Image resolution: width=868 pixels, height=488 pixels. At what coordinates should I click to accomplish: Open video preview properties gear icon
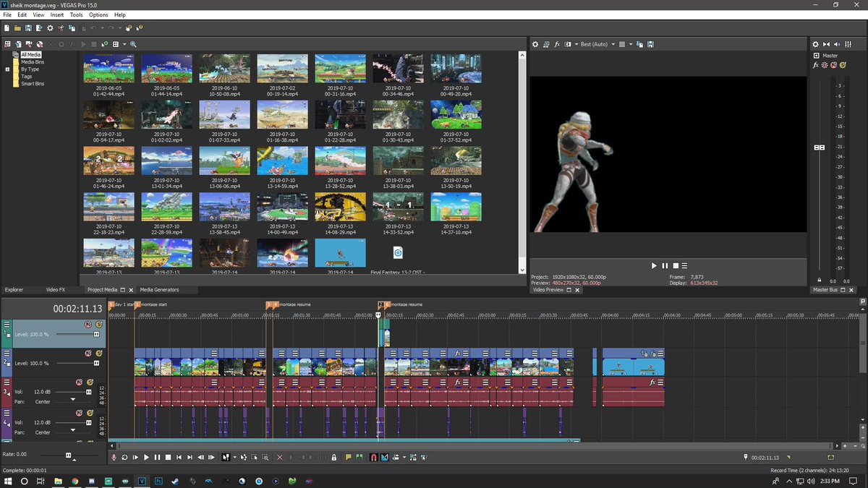click(535, 44)
